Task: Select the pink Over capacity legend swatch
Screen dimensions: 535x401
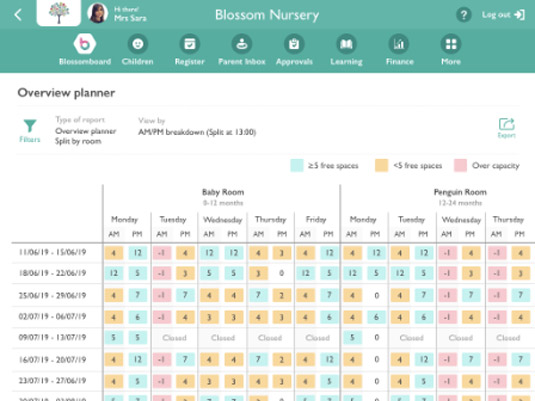Action: (x=460, y=166)
